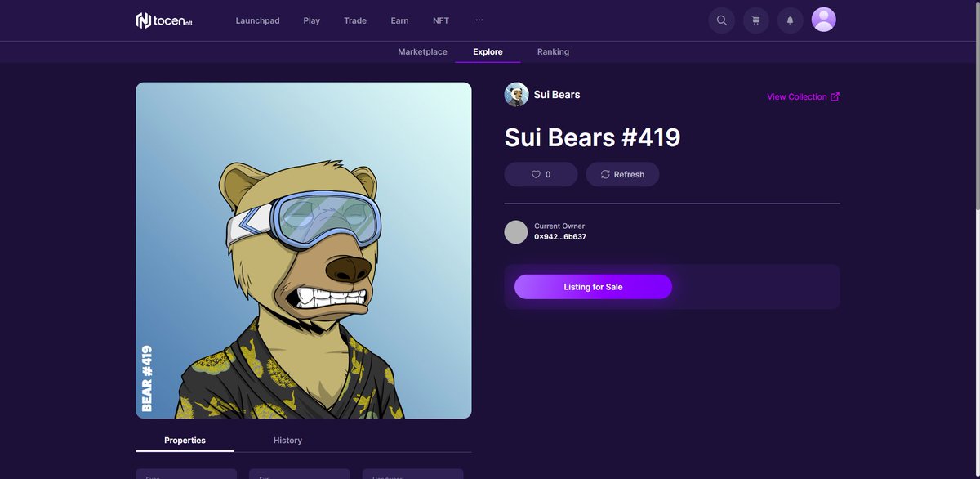Open the search icon in header
Viewport: 980px width, 479px height.
tap(721, 20)
